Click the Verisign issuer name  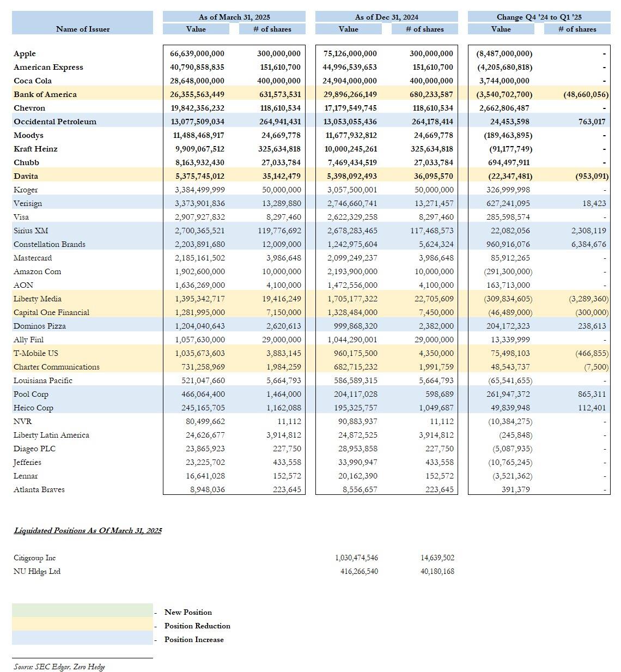pyautogui.click(x=28, y=203)
